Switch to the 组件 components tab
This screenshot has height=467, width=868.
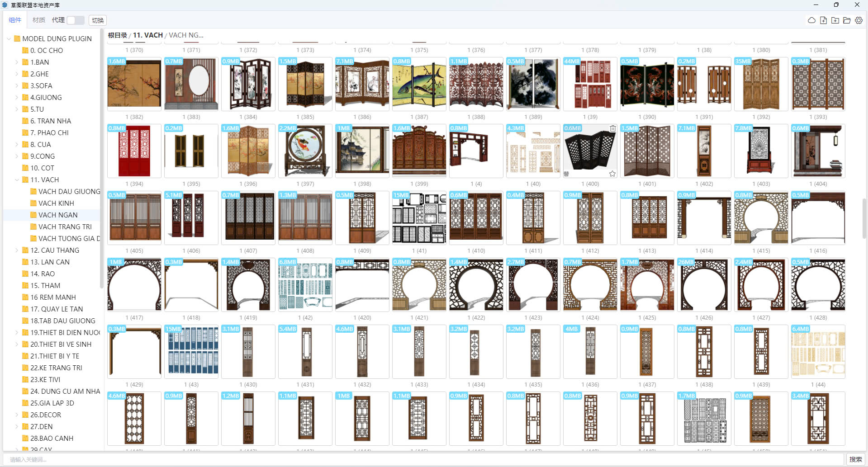pyautogui.click(x=15, y=20)
